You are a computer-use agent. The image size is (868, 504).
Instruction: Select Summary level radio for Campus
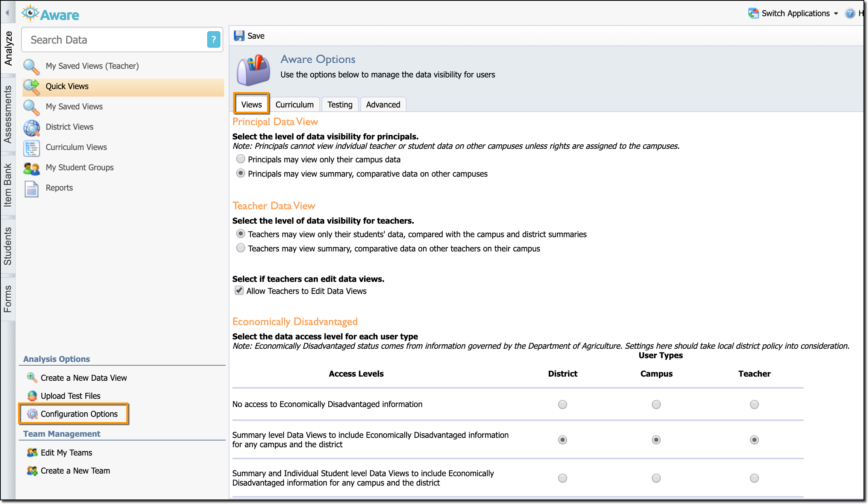656,440
